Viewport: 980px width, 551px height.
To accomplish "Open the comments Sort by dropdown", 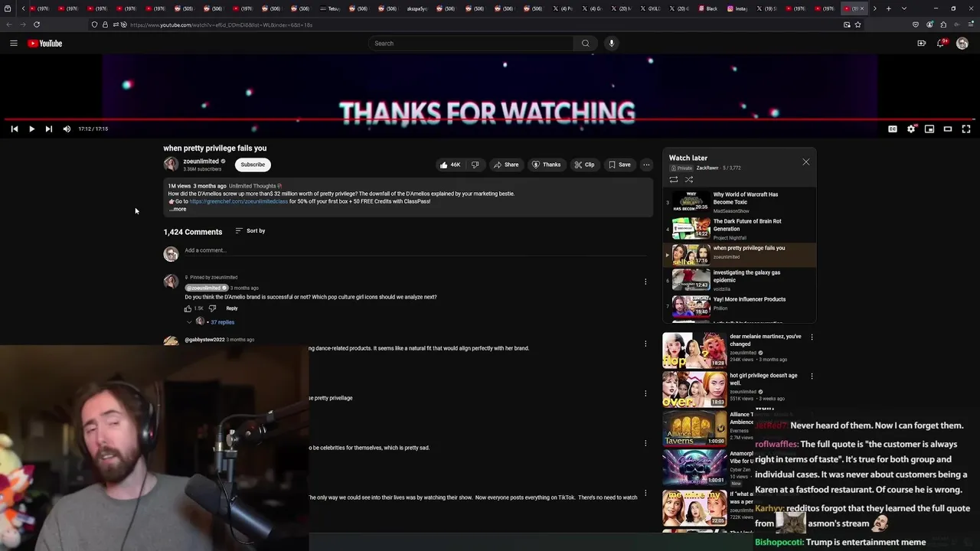I will coord(250,230).
